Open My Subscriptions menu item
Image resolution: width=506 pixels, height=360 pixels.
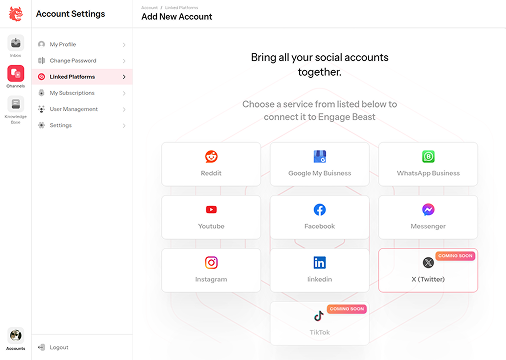[82, 93]
